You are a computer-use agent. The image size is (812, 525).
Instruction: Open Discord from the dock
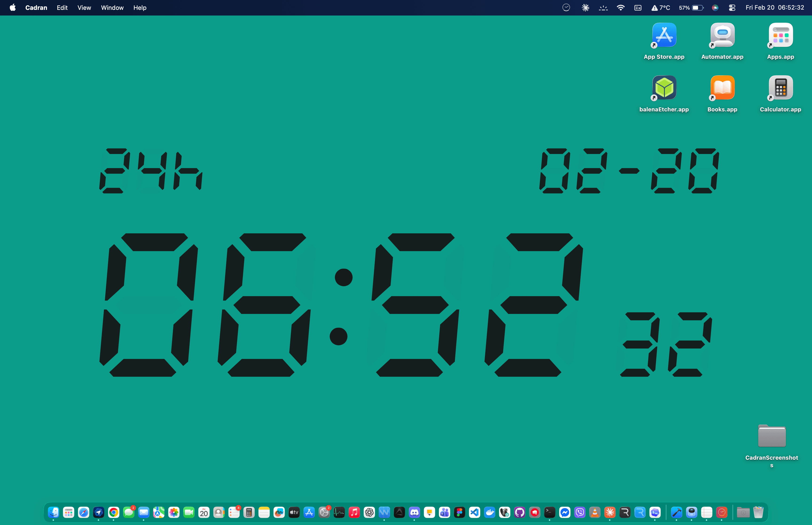tap(414, 512)
